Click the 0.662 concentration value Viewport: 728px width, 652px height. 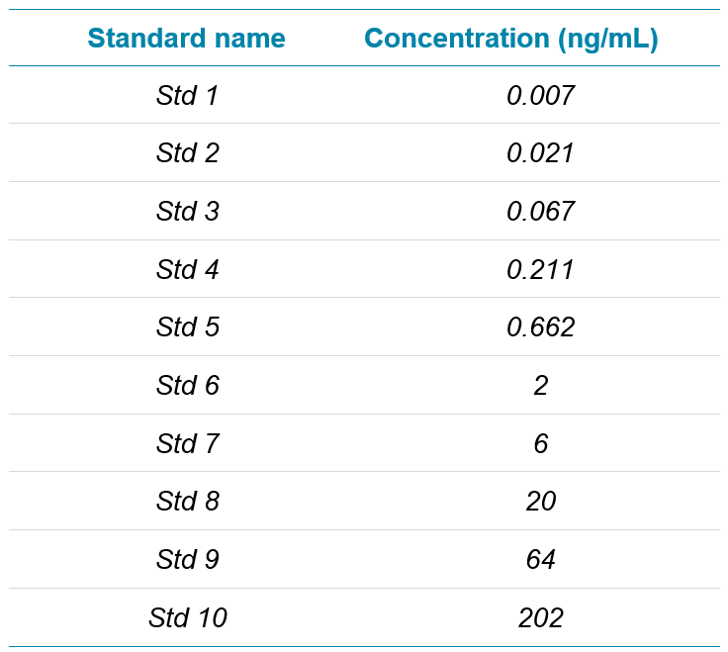point(540,326)
